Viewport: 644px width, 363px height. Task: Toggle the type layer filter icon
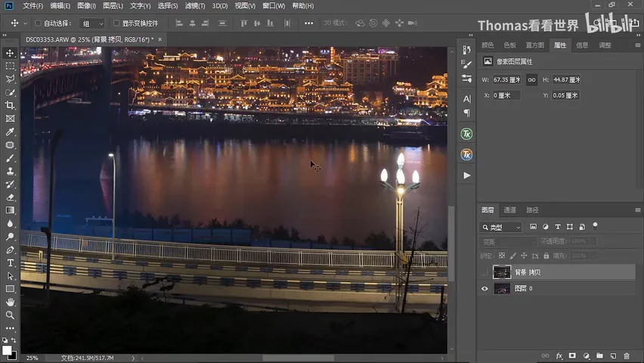pos(558,227)
